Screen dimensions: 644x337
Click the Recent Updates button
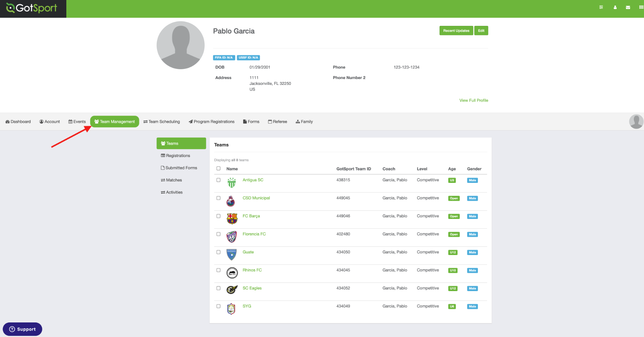coord(456,31)
